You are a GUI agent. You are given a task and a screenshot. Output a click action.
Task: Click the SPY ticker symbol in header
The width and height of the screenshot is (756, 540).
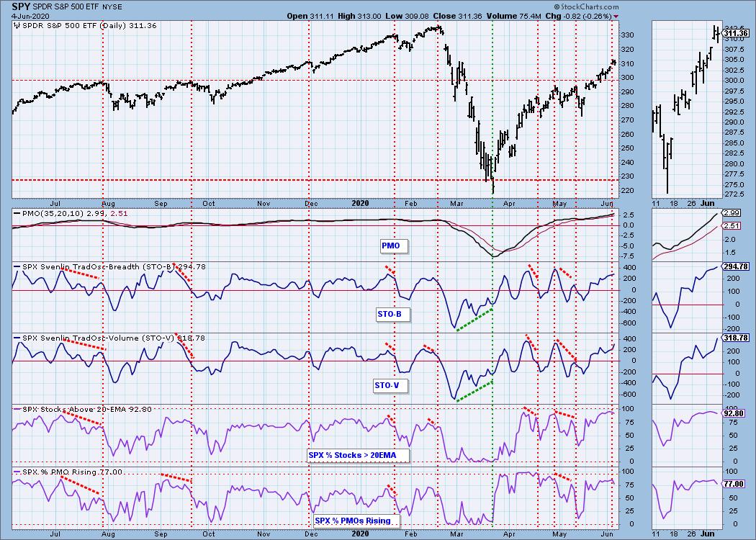click(21, 6)
